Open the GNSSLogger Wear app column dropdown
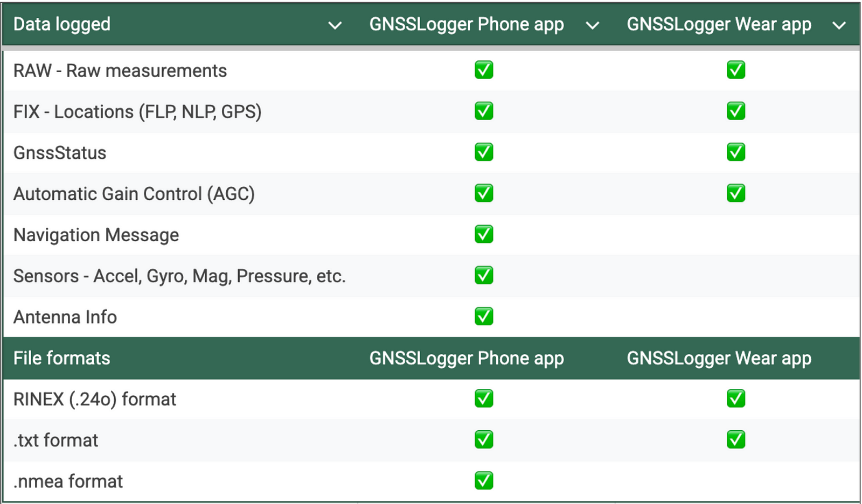The height and width of the screenshot is (504, 862). click(x=839, y=25)
